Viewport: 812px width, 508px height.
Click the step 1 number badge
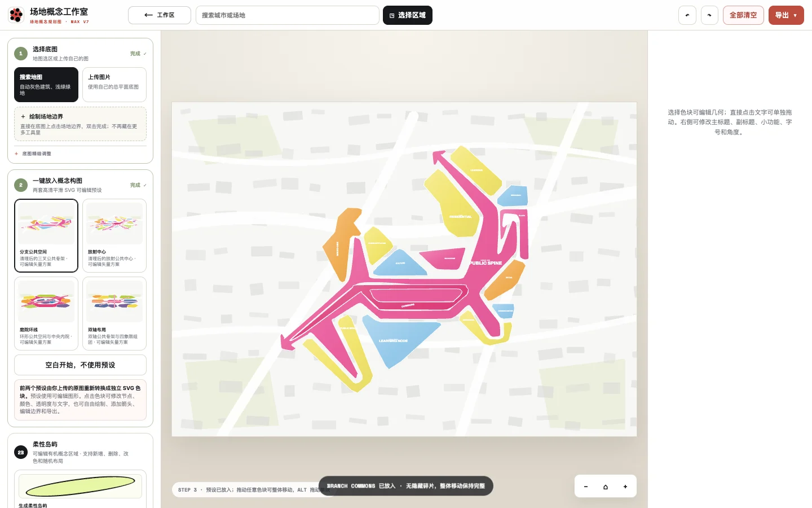coord(21,54)
